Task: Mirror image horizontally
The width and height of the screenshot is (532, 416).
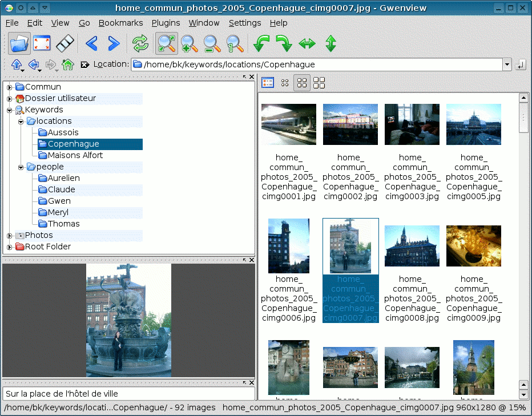Action: (x=307, y=43)
